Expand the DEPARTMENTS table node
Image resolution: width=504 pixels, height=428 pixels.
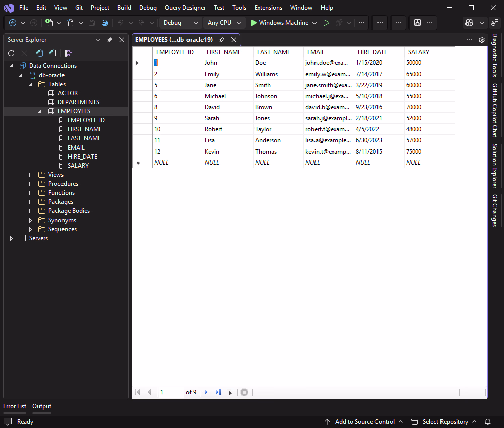click(40, 102)
